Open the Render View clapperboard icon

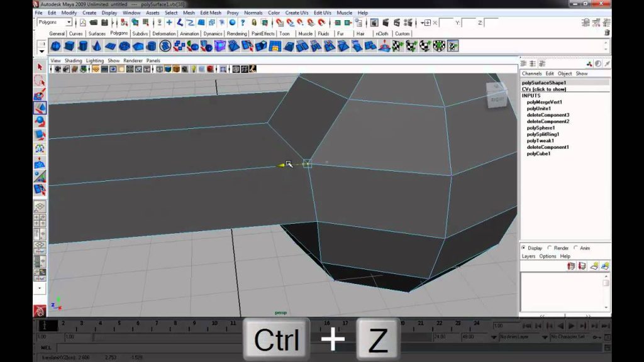[x=374, y=23]
